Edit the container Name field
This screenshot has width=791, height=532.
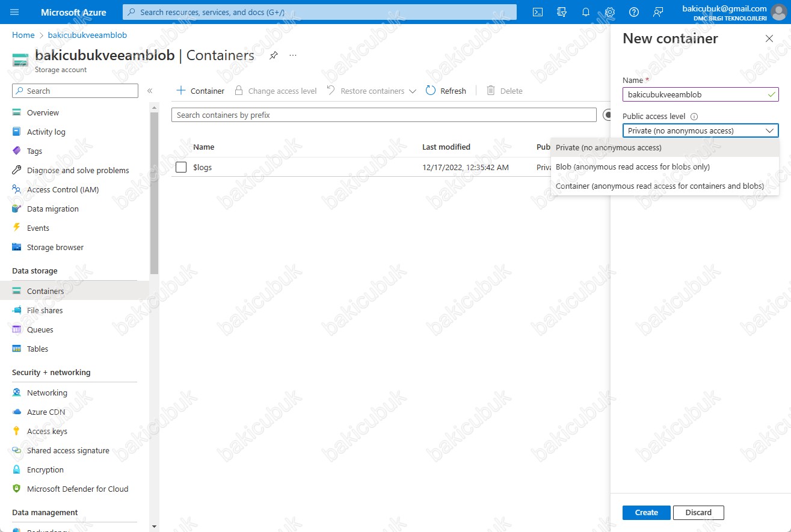pyautogui.click(x=701, y=94)
